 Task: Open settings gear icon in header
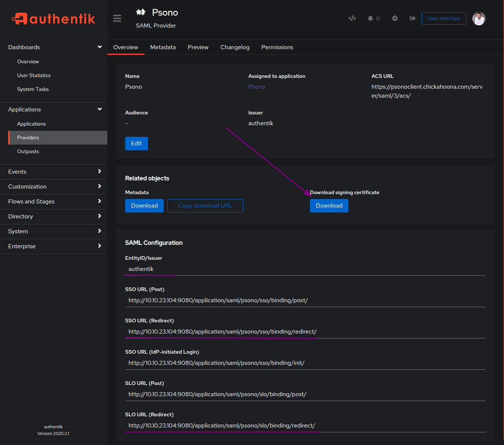point(395,18)
